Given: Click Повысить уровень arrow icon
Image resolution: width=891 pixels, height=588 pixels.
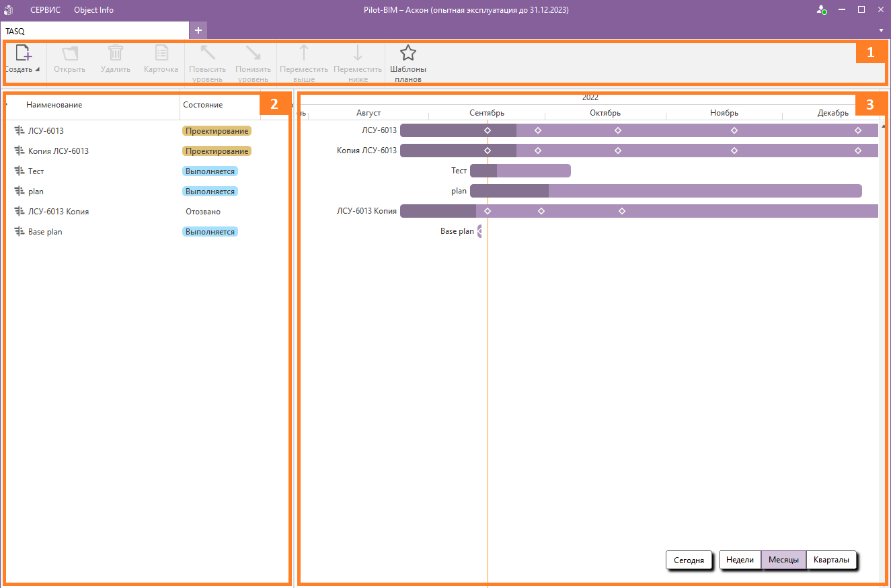Looking at the screenshot, I should point(207,54).
